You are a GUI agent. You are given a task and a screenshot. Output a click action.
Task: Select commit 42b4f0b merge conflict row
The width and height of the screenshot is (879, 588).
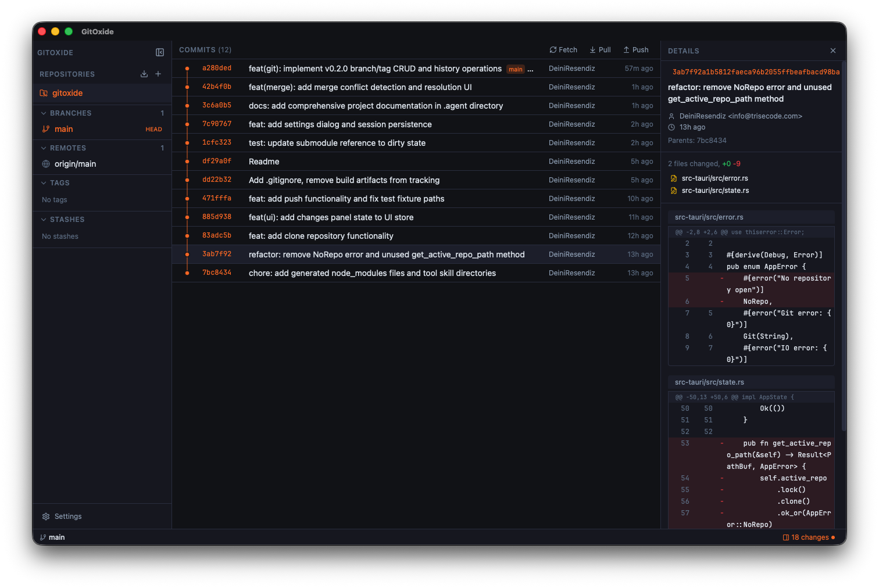pos(416,87)
